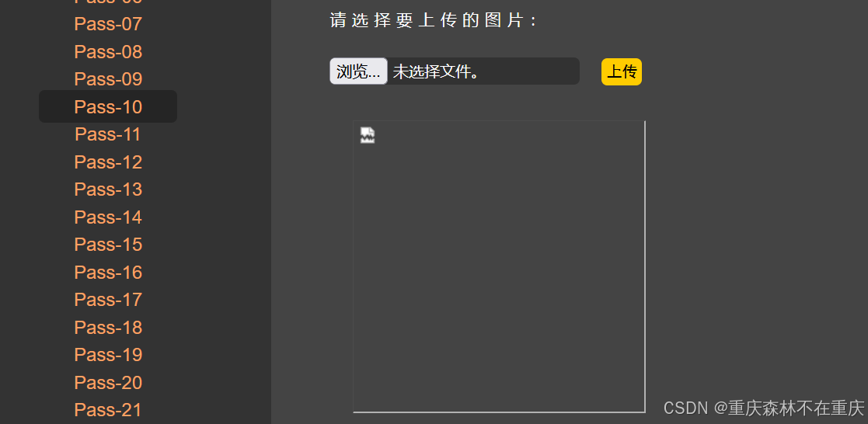Open Pass-21 at the list bottom
868x424 pixels.
point(108,409)
